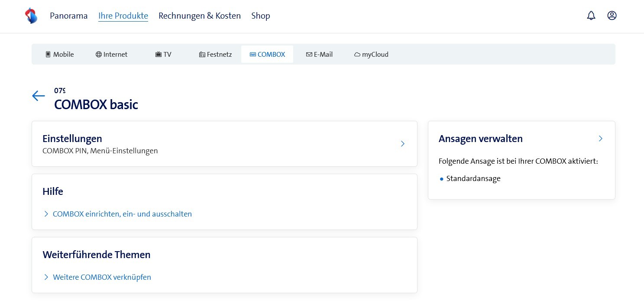Click the Mobile phone icon tab
Viewport: 644px width, 304px height.
tap(48, 55)
